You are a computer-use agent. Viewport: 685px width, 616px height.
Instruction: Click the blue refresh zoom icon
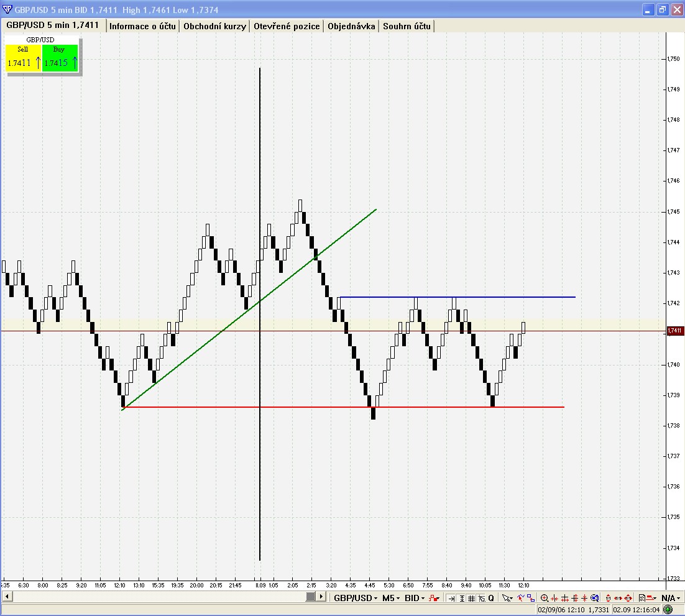tap(595, 598)
